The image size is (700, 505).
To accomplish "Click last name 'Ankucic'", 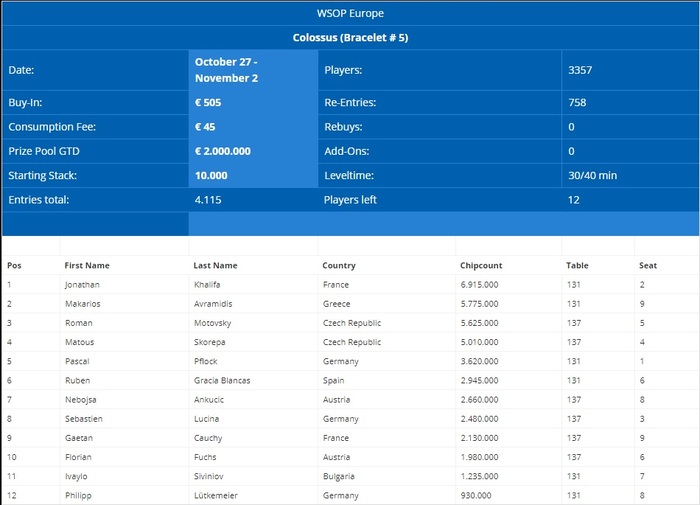I will (209, 400).
